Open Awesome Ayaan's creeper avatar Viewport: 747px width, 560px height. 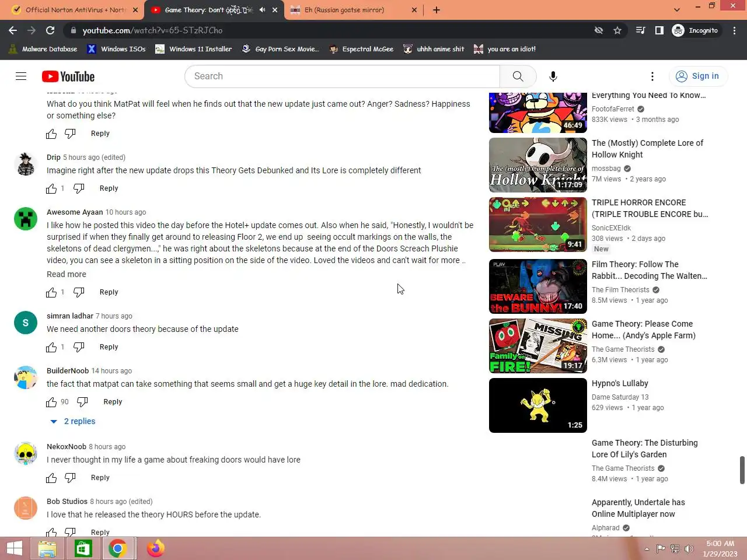26,219
